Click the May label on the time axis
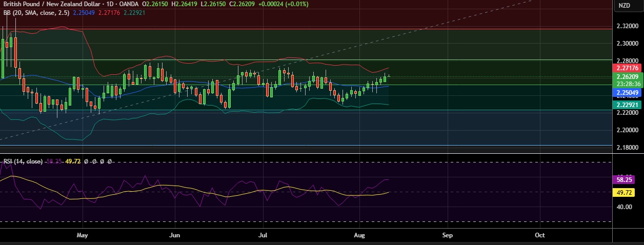Viewport: 644px width, 245px height. coord(82,235)
